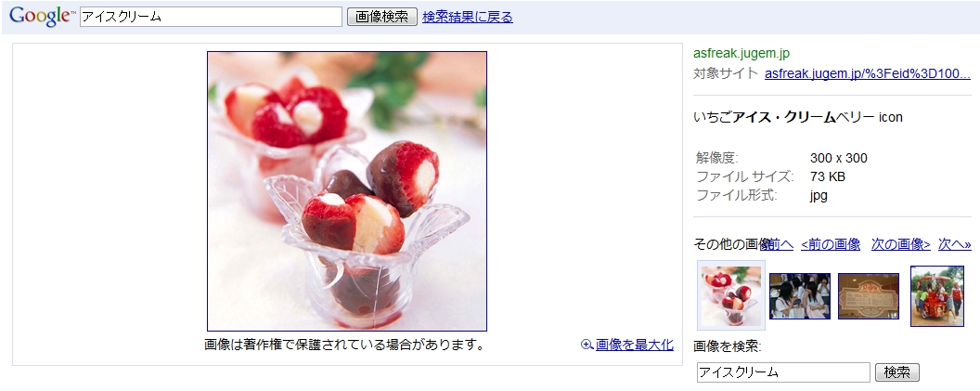Go to the 次へ» link
The width and height of the screenshot is (980, 391).
tap(954, 244)
